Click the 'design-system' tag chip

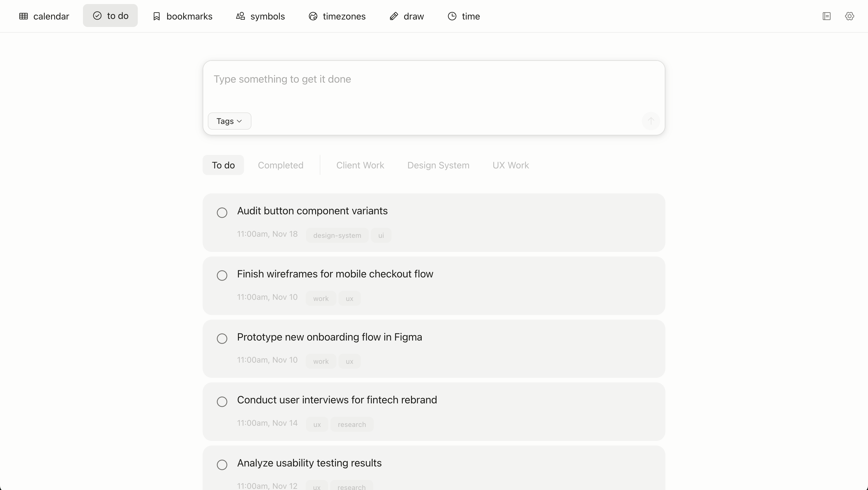click(x=337, y=236)
